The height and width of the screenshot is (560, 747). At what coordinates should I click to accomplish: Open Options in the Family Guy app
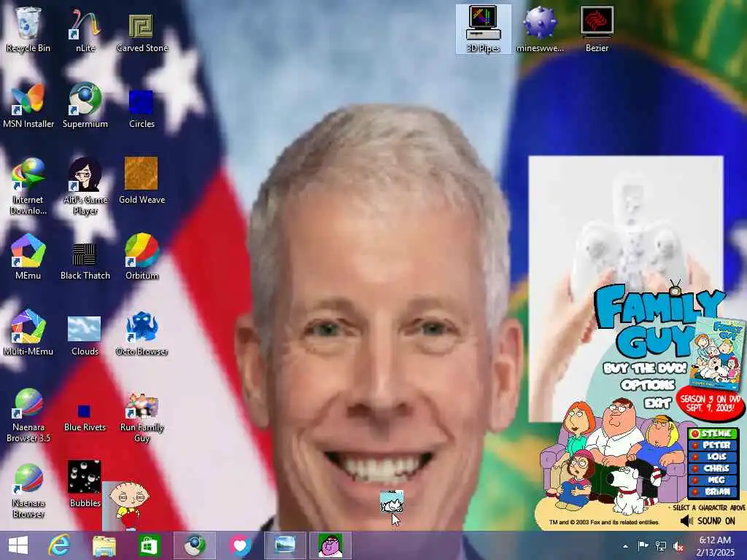(648, 385)
